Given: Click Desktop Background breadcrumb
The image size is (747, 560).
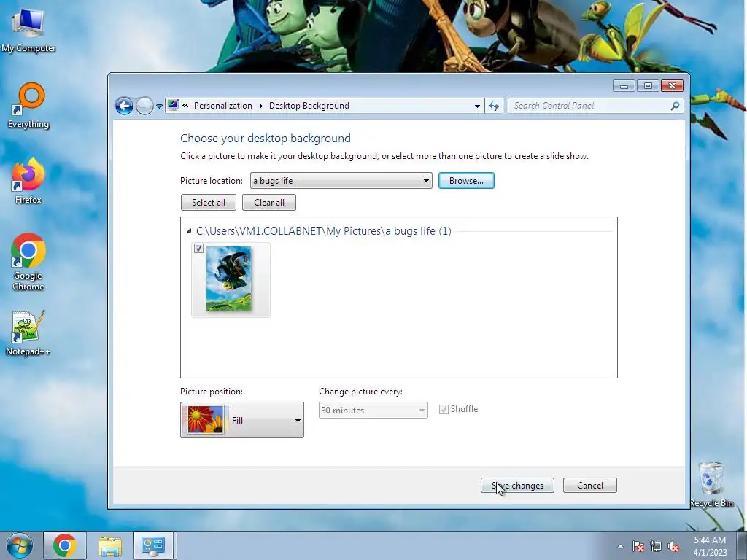Looking at the screenshot, I should [x=309, y=106].
